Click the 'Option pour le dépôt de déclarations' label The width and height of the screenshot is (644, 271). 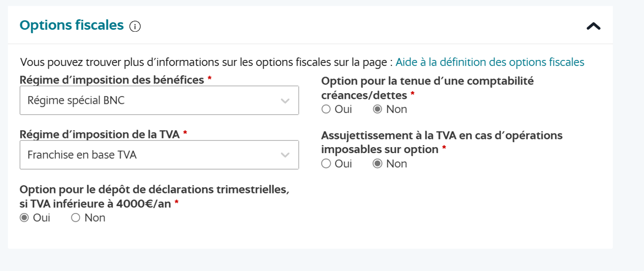pos(154,190)
